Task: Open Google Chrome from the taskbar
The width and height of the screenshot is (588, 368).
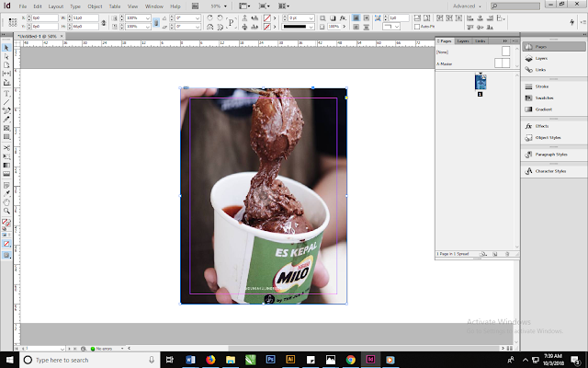Action: click(x=351, y=360)
